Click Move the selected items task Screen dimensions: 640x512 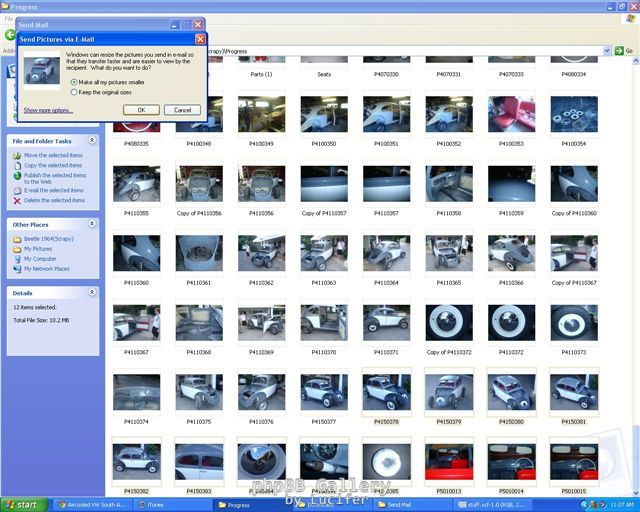53,155
